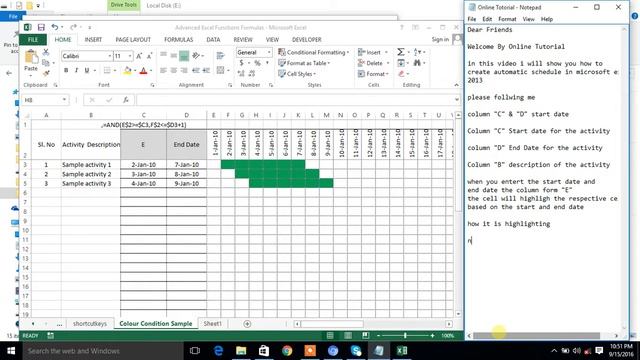
Task: Click the Insert Function fx icon
Action: pos(126,100)
